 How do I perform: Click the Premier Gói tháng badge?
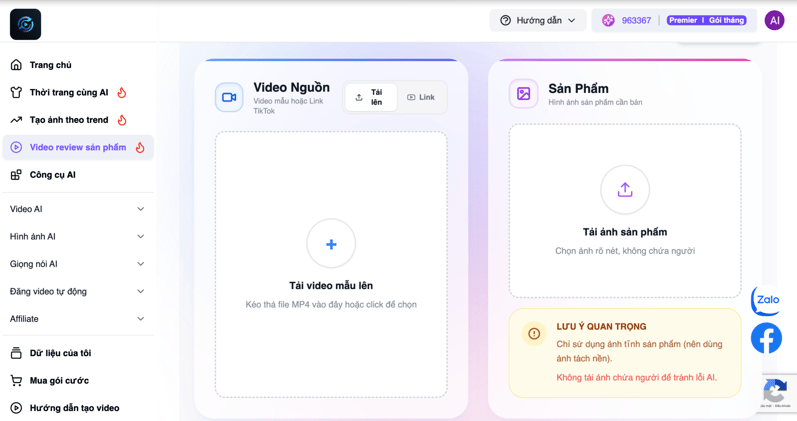[707, 20]
